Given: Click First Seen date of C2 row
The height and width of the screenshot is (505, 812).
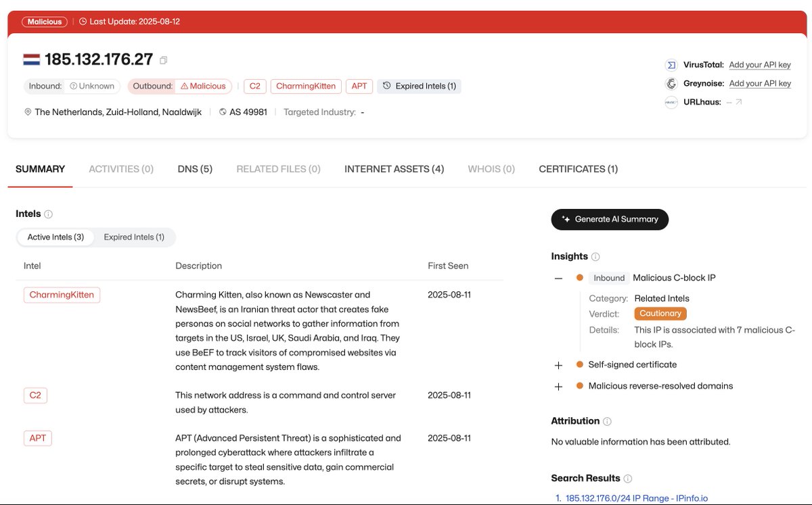Looking at the screenshot, I should (x=449, y=395).
